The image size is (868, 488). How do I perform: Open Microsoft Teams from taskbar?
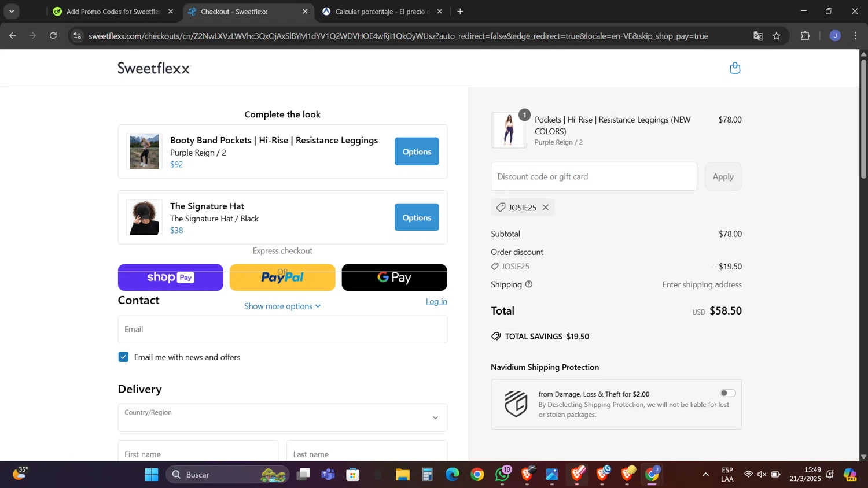pos(328,475)
